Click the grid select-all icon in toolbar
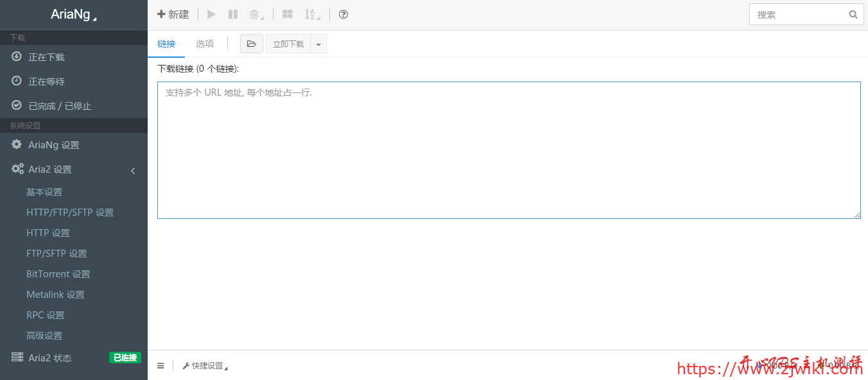The width and height of the screenshot is (868, 380). [x=288, y=14]
